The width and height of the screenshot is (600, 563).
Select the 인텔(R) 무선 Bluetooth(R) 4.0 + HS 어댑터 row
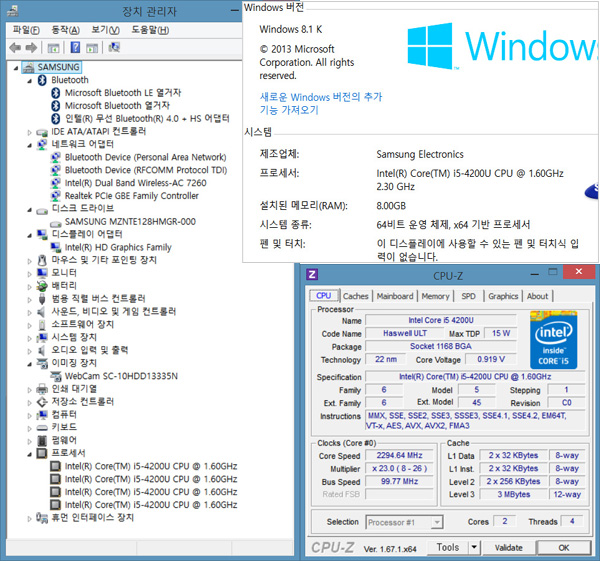click(147, 119)
